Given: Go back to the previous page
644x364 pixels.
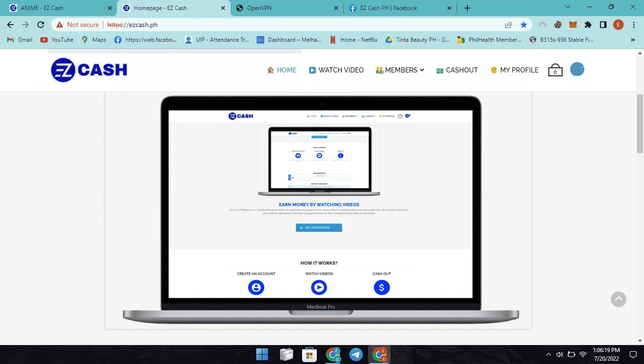Looking at the screenshot, I should point(10,25).
